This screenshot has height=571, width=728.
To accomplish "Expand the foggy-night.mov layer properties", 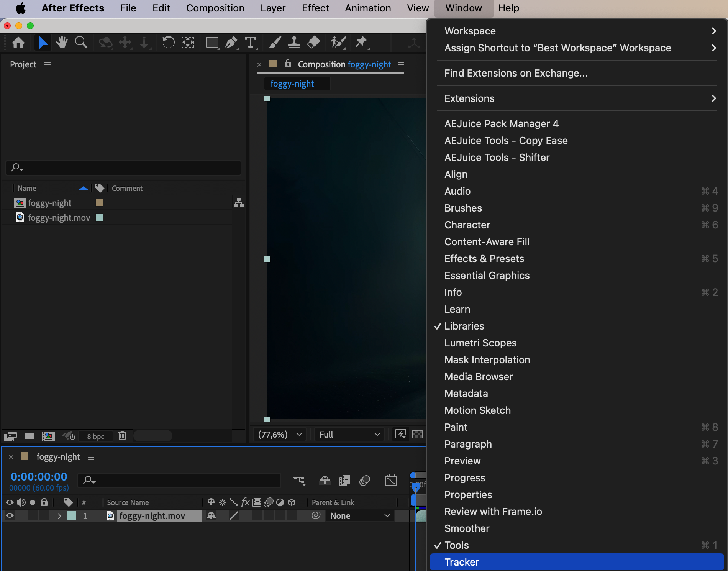I will 59,516.
